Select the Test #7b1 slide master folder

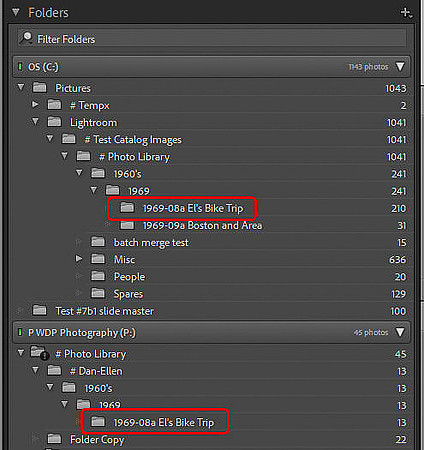click(x=104, y=311)
